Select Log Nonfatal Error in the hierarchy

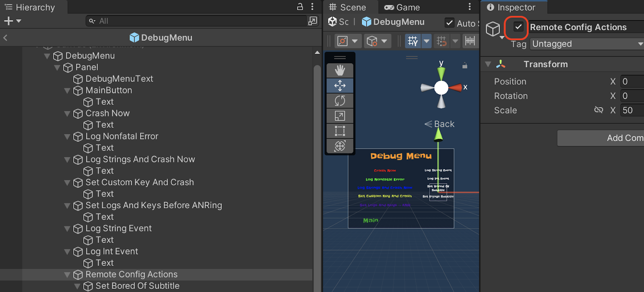122,137
